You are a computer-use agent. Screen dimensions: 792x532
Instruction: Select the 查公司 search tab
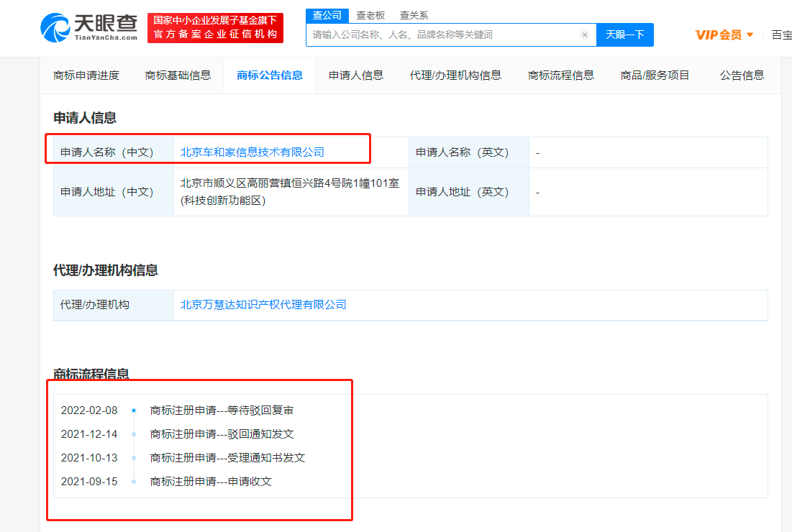327,15
